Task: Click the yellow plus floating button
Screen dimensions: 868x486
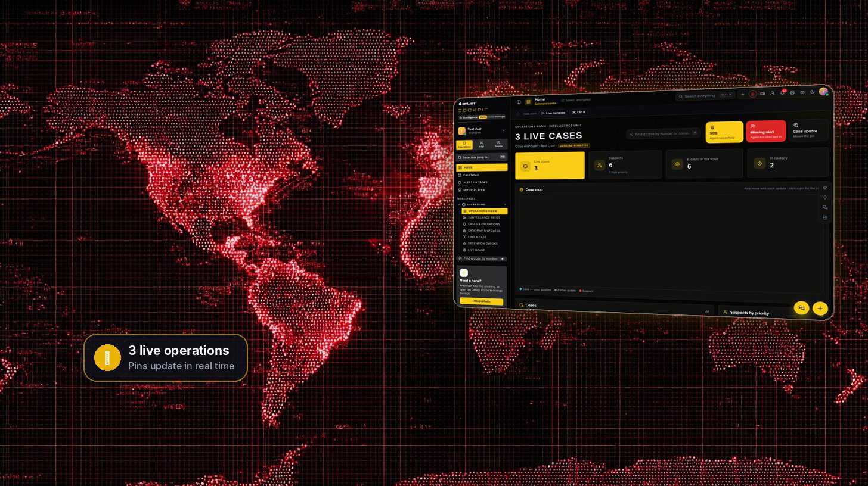Action: coord(820,309)
